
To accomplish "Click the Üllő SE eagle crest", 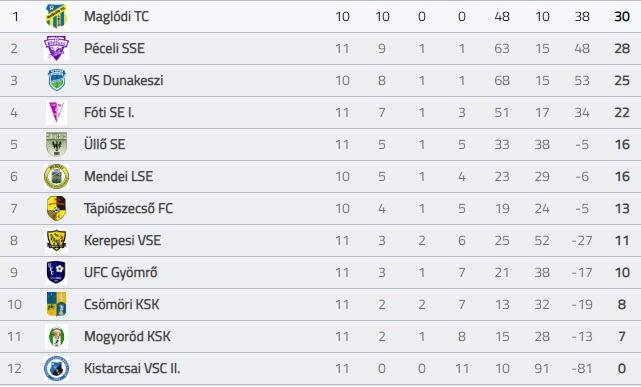I will click(x=56, y=144).
